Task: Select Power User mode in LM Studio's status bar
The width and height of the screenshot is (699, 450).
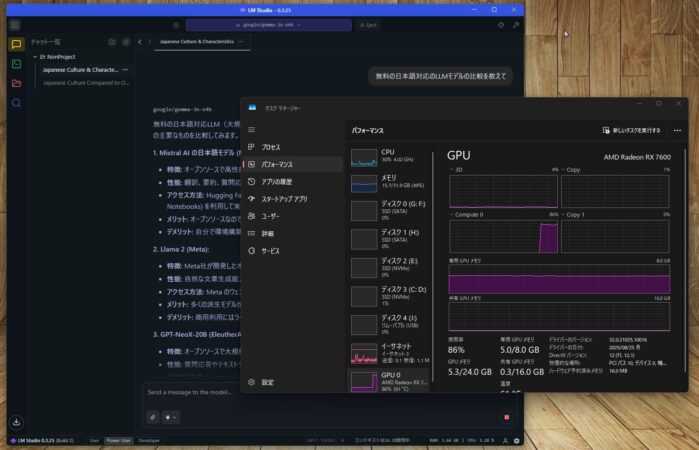Action: [x=119, y=441]
